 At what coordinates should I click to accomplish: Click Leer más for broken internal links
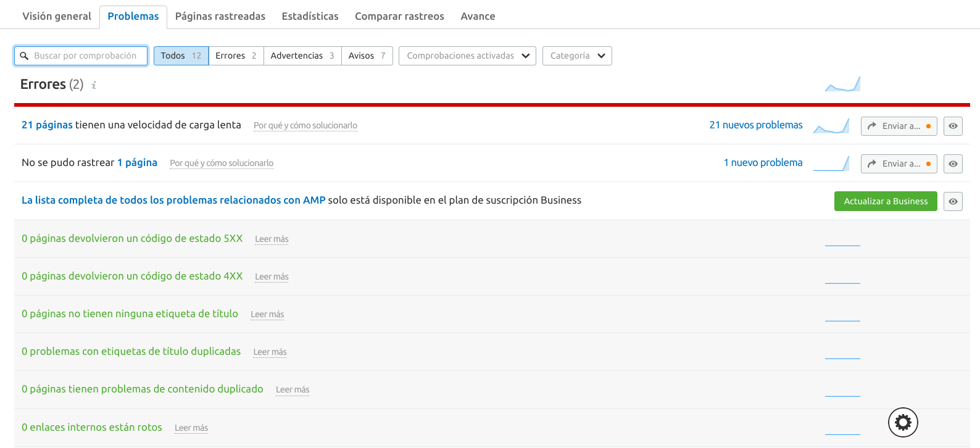point(191,428)
